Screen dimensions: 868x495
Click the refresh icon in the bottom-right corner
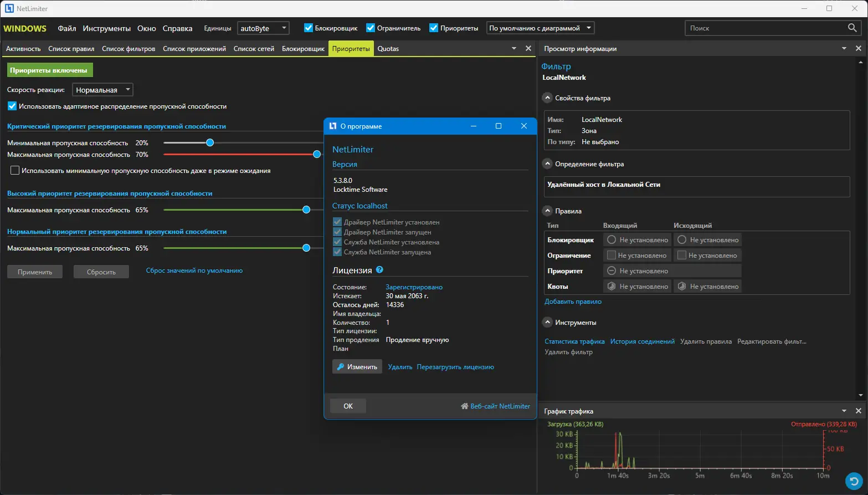point(854,481)
